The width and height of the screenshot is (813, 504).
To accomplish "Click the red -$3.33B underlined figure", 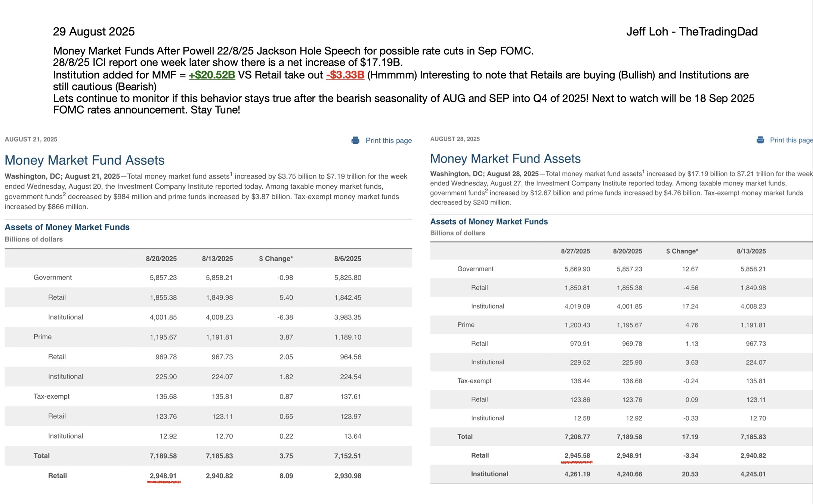I will point(345,75).
